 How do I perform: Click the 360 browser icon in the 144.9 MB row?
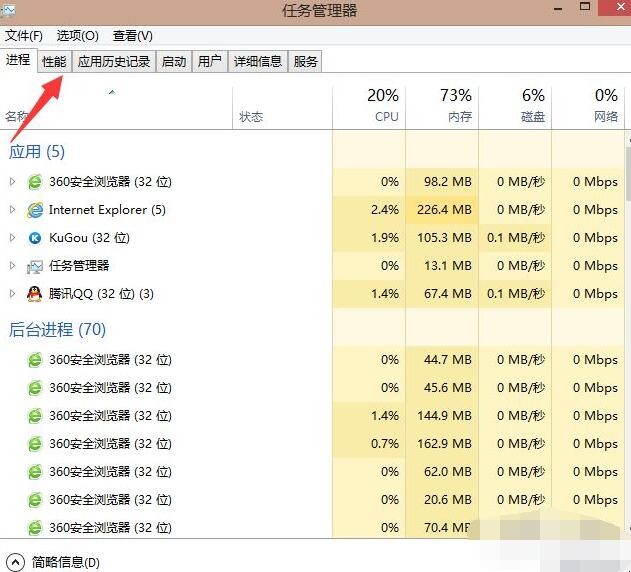[35, 416]
